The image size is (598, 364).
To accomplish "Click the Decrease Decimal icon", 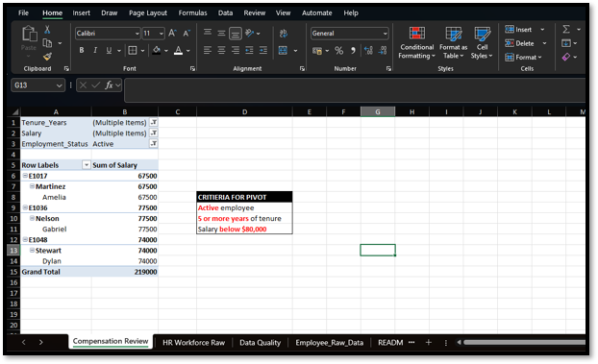I will (x=383, y=51).
